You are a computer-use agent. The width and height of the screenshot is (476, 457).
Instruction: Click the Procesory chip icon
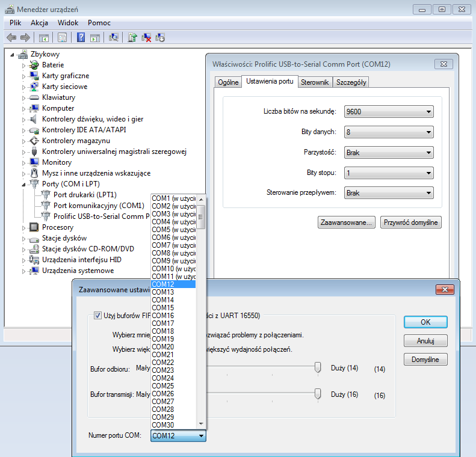click(34, 227)
